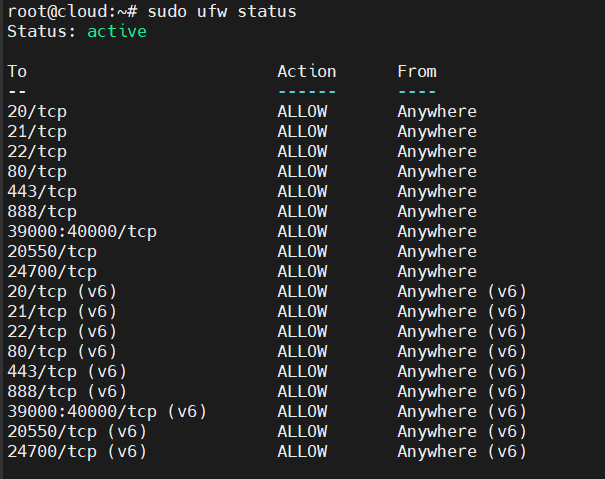Image resolution: width=605 pixels, height=479 pixels.
Task: Click the 'sudo ufw status' command text
Action: click(x=222, y=12)
